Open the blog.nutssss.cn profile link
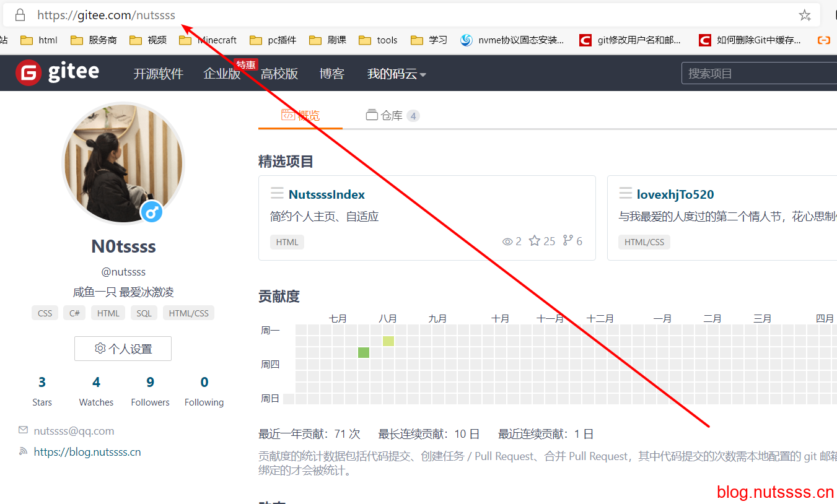This screenshot has width=837, height=504. 87,452
